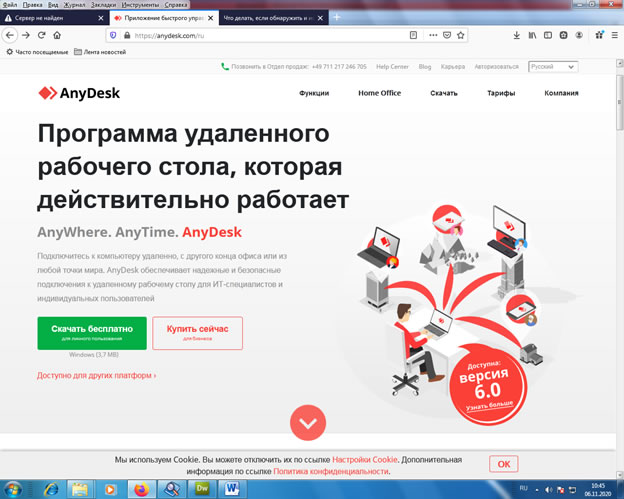This screenshot has height=499, width=624.
Task: Open the Файл menu
Action: coord(10,5)
